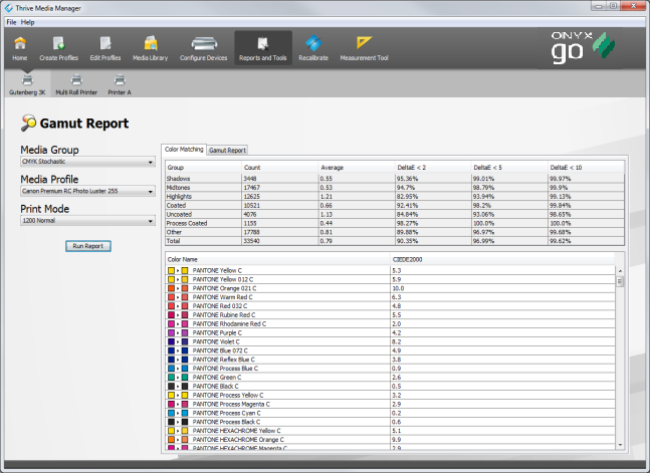The image size is (650, 473).
Task: Sort by the Group column header
Action: (x=203, y=167)
